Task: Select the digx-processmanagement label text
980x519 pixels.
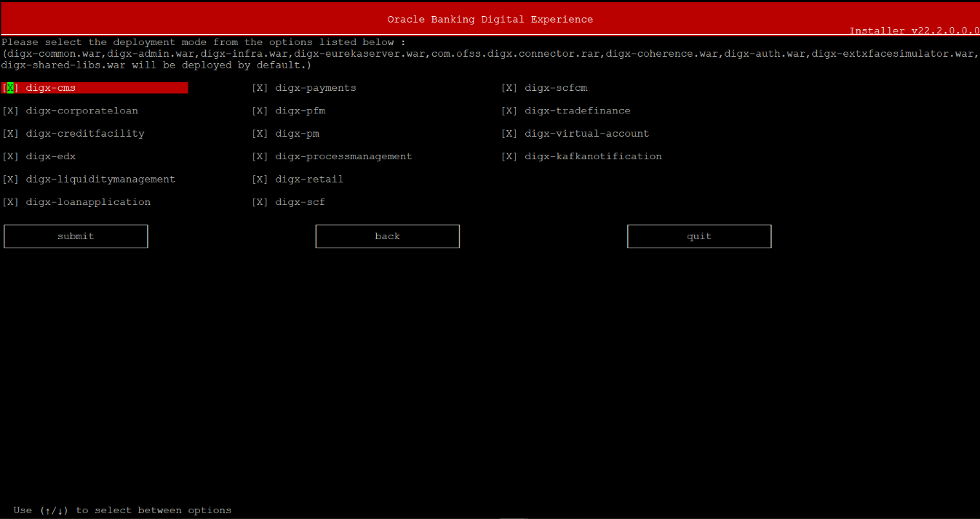Action: tap(344, 156)
